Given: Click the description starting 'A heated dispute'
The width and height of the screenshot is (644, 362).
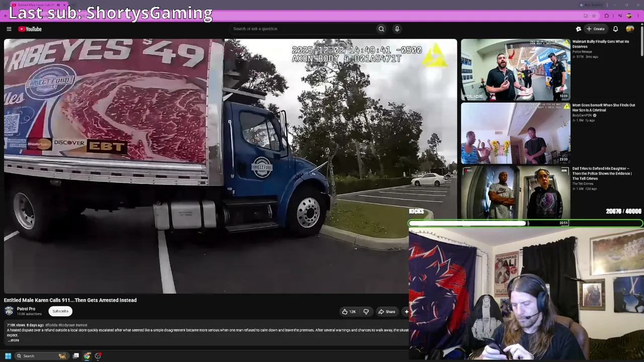Looking at the screenshot, I should tap(207, 332).
